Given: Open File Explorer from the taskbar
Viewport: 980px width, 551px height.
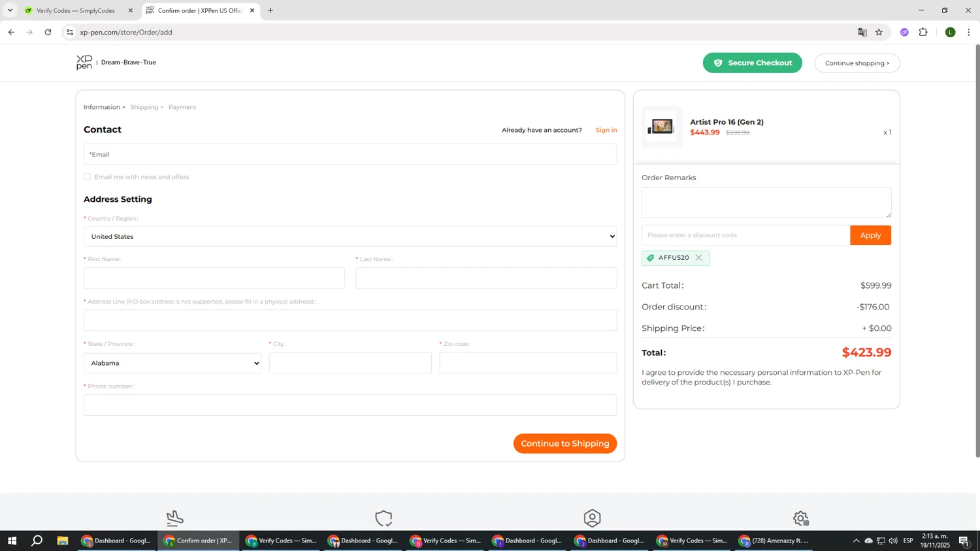Looking at the screenshot, I should click(63, 541).
